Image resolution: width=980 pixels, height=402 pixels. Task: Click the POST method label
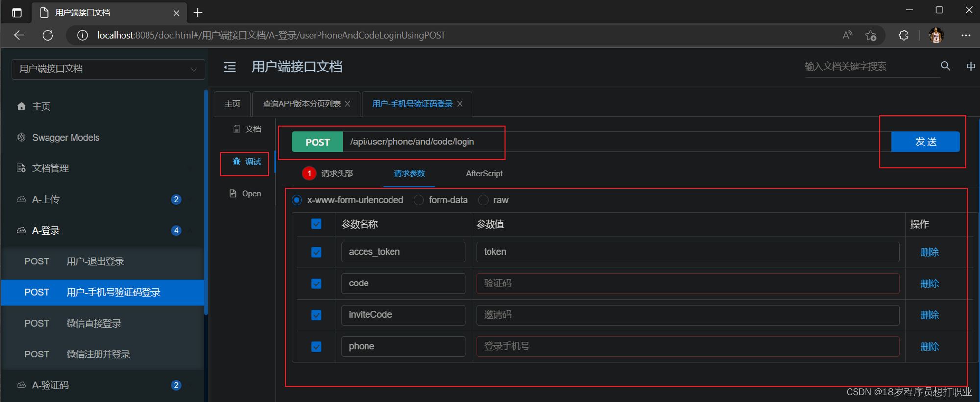point(318,142)
